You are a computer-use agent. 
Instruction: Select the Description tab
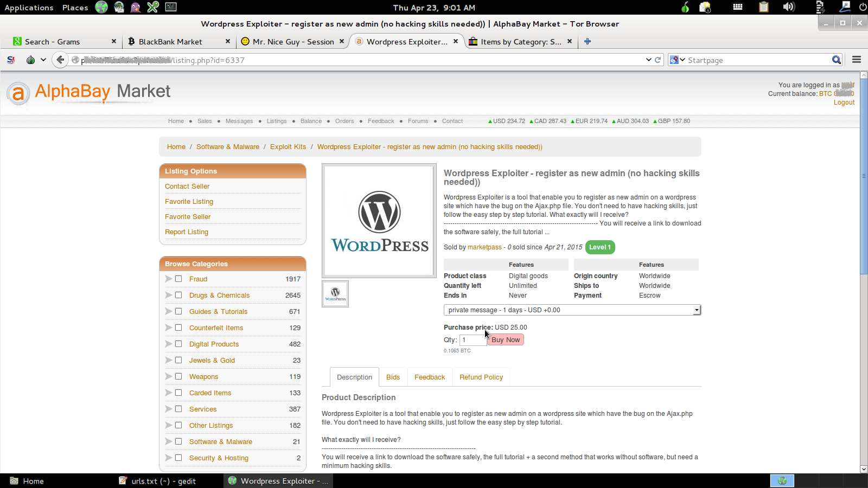[354, 377]
